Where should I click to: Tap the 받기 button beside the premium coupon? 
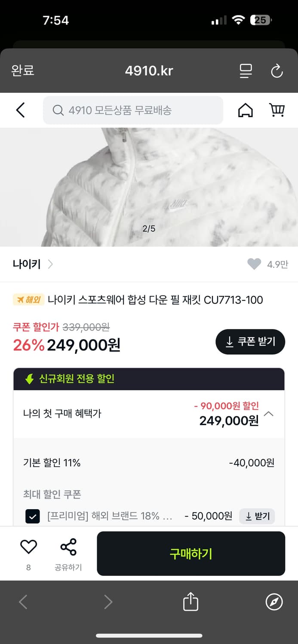[257, 516]
